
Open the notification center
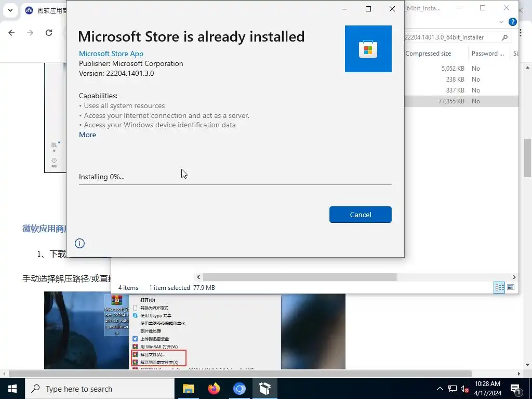coord(516,389)
